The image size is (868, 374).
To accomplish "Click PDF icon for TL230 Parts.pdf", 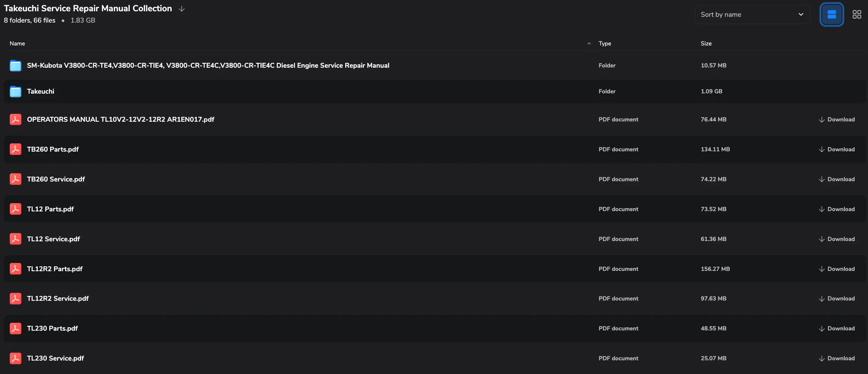I will coord(16,328).
